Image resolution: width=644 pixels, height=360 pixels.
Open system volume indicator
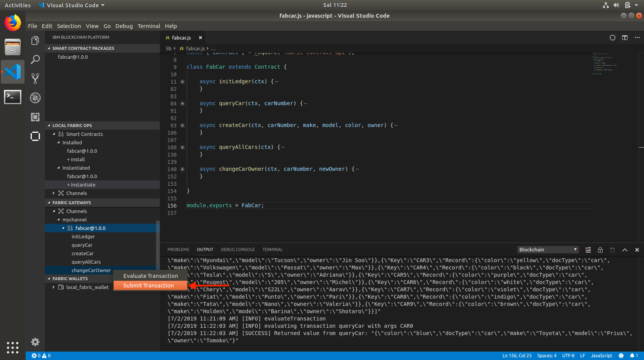[x=616, y=5]
